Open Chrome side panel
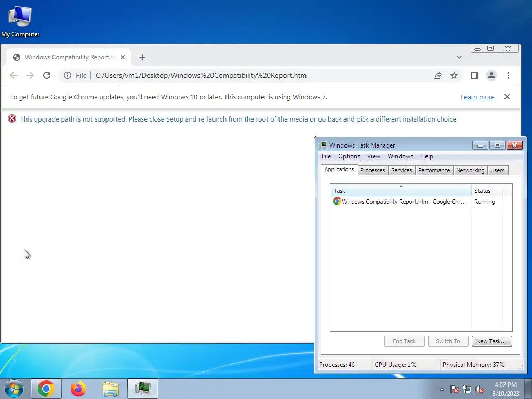Image resolution: width=532 pixels, height=399 pixels. [475, 75]
